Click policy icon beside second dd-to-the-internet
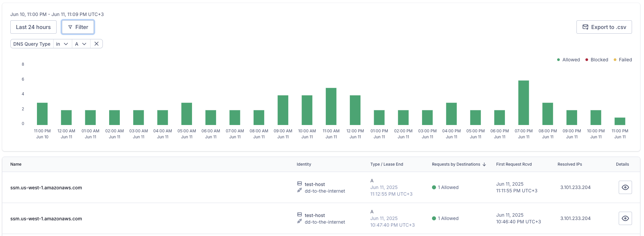 (300, 221)
